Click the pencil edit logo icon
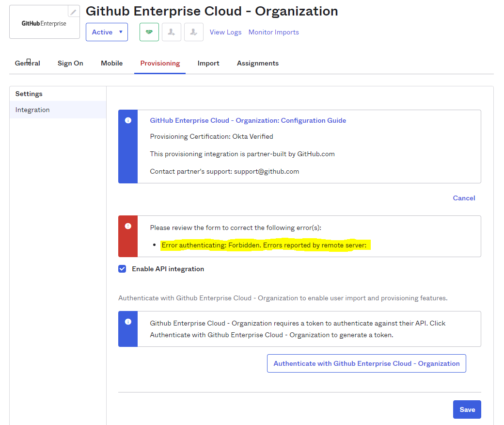This screenshot has width=504, height=425. [x=74, y=12]
